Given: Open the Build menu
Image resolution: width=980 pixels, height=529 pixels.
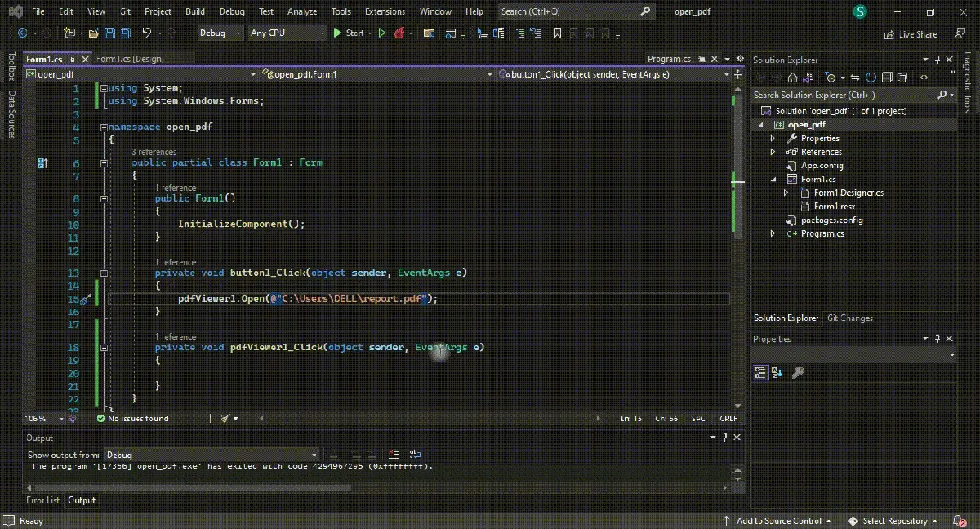Looking at the screenshot, I should click(195, 11).
